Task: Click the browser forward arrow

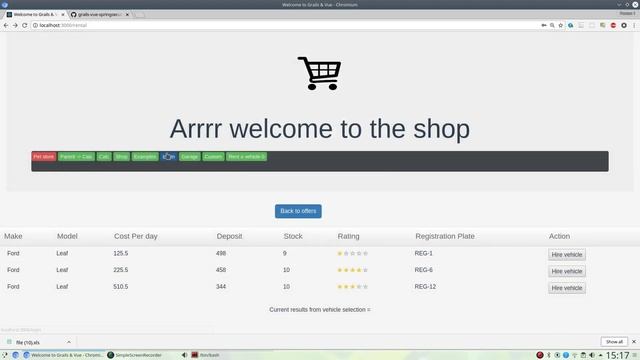Action: 15,25
